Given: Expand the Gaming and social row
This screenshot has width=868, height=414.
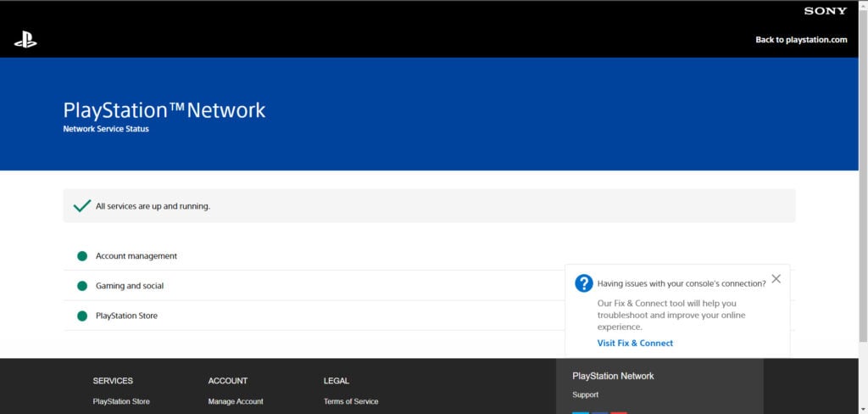Looking at the screenshot, I should pyautogui.click(x=429, y=286).
